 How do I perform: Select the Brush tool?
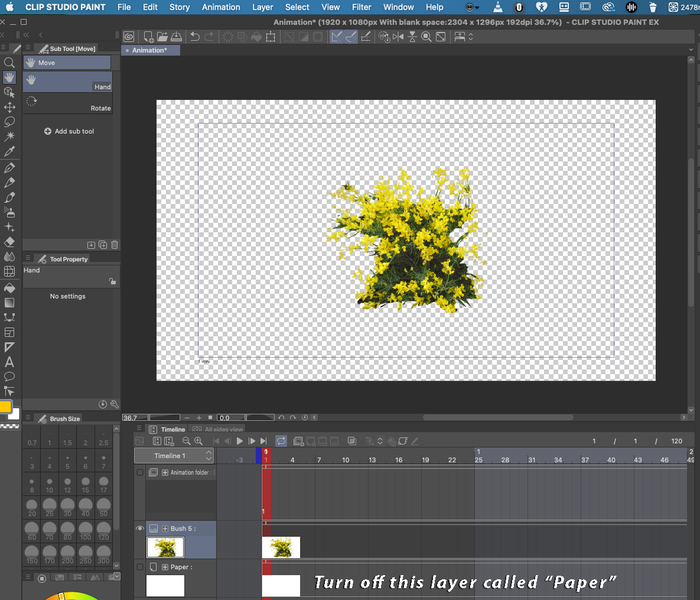9,197
